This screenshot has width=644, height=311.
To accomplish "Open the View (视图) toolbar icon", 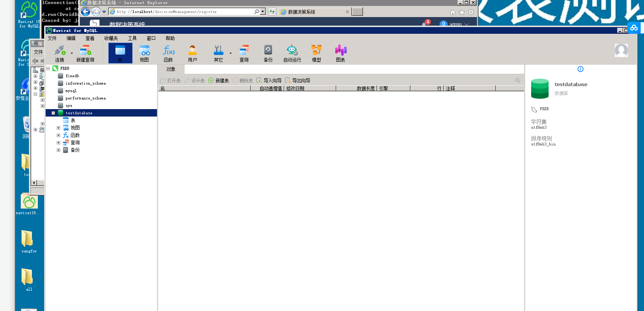I will pyautogui.click(x=144, y=53).
